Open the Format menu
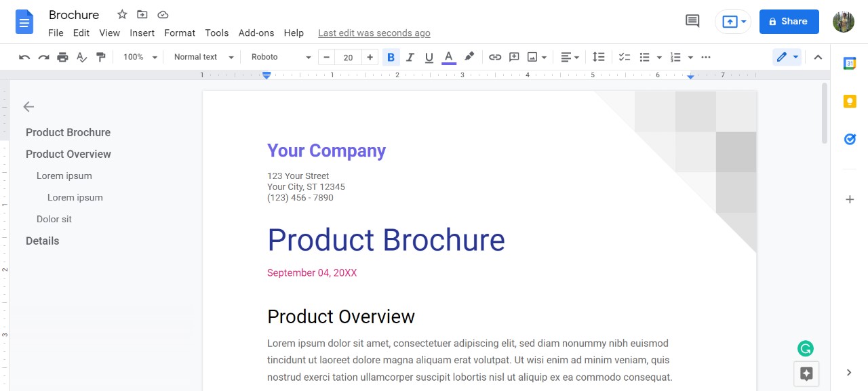Screen dimensions: 868x391 180,33
